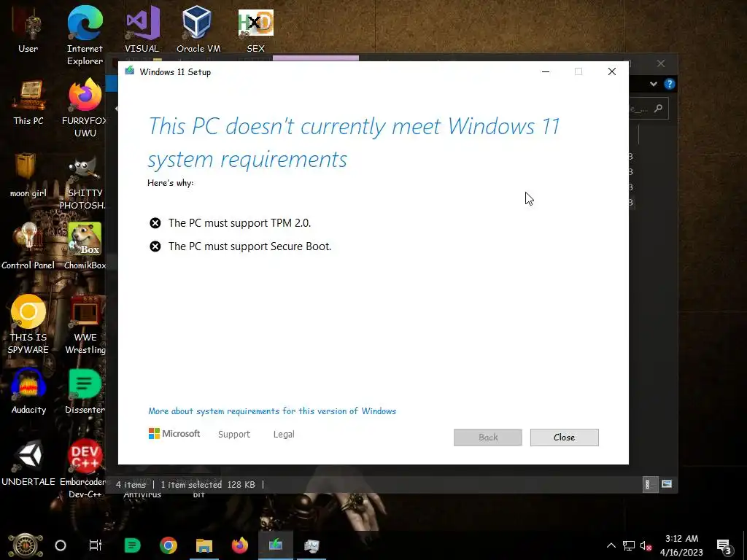
Task: Switch Explorer to large thumbnails view icon
Action: (x=667, y=484)
